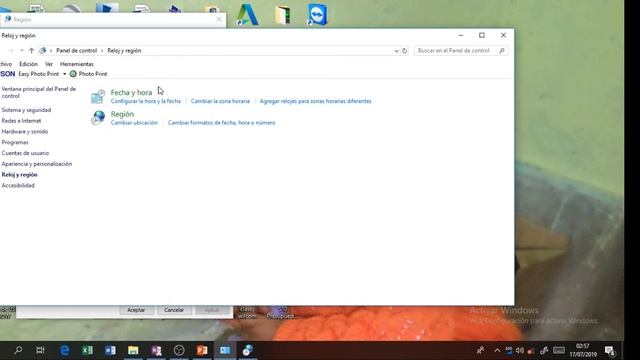Viewport: 640px width, 360px height.
Task: Open the Region globe app on taskbar
Action: coord(248,350)
